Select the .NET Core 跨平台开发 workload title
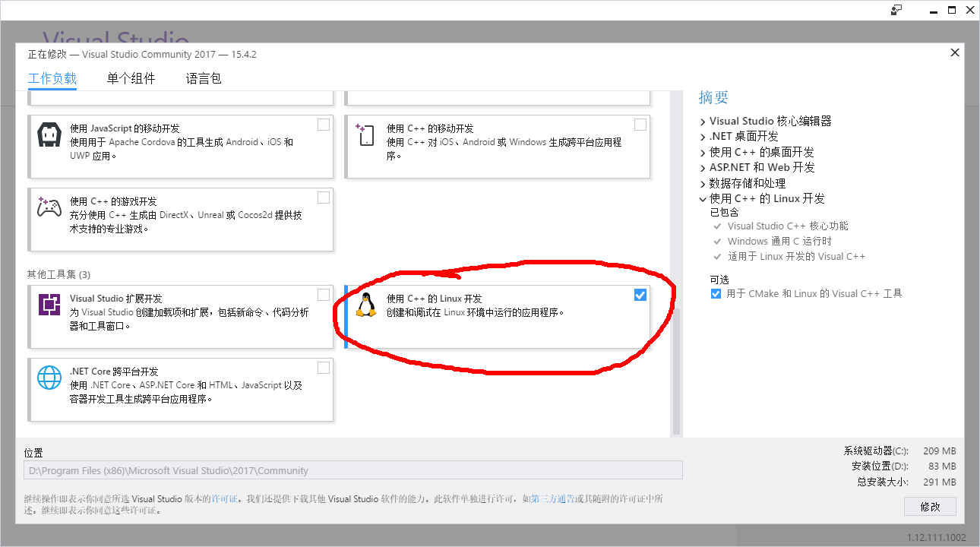Image resolution: width=980 pixels, height=547 pixels. [x=114, y=372]
